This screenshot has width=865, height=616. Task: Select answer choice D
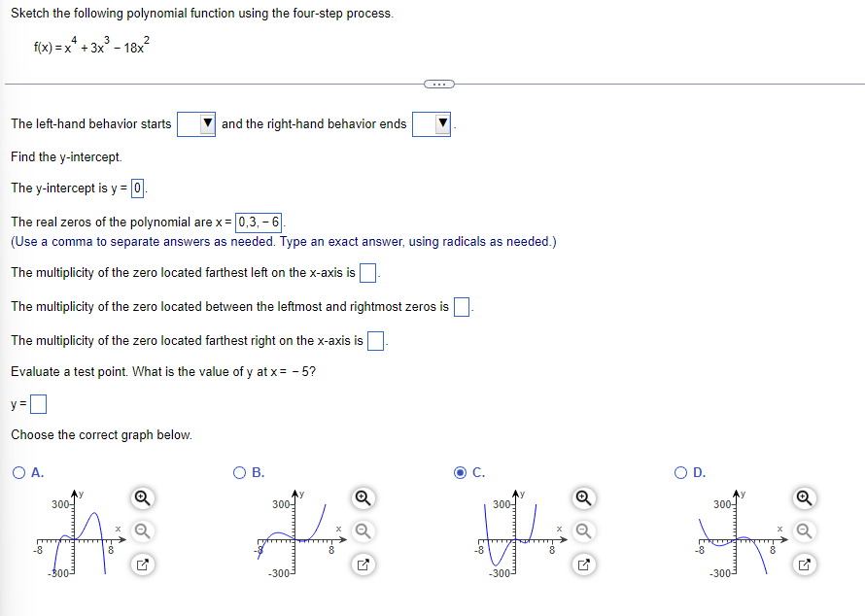click(680, 473)
